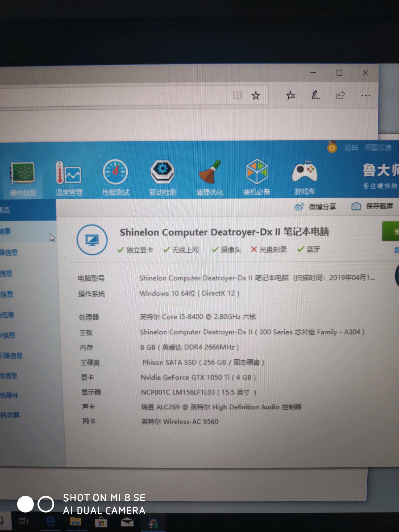This screenshot has height=532, width=399.
Task: Open the 硬件检测 hardware detection tab
Action: coord(23,179)
